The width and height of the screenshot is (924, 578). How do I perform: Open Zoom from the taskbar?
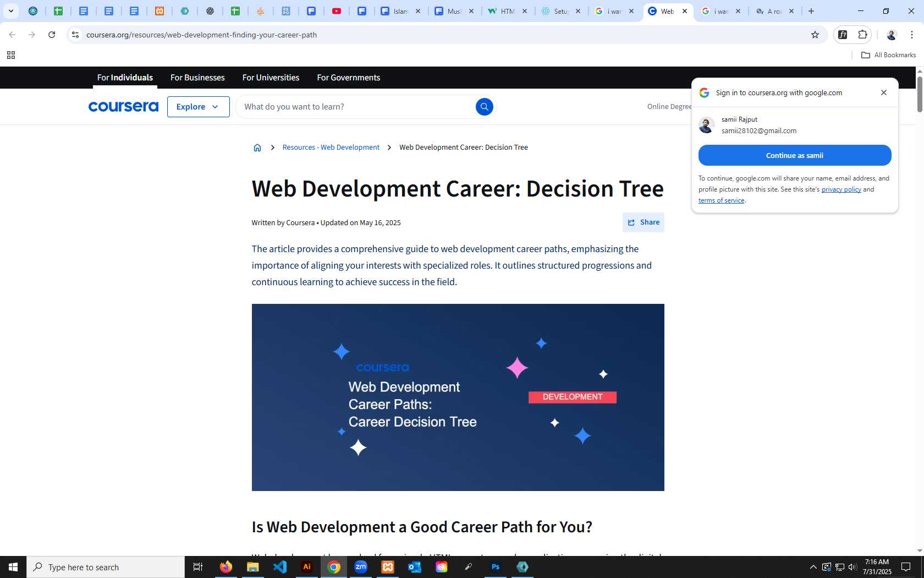(361, 567)
